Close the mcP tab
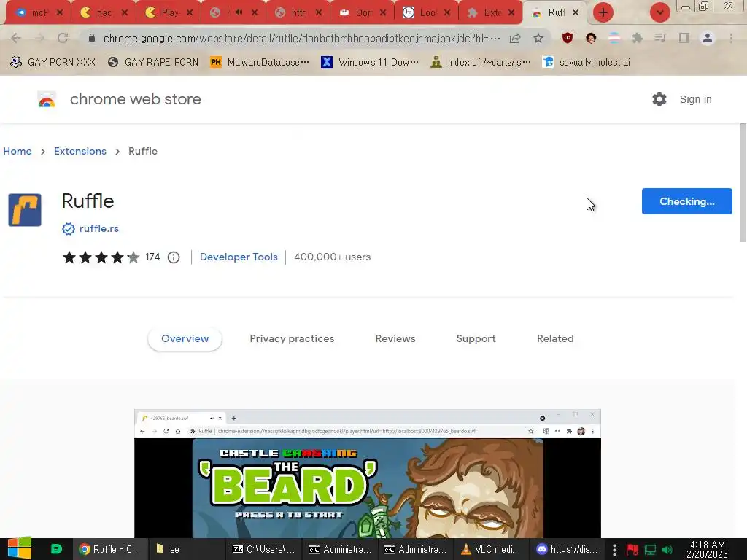The image size is (747, 560). click(x=60, y=13)
